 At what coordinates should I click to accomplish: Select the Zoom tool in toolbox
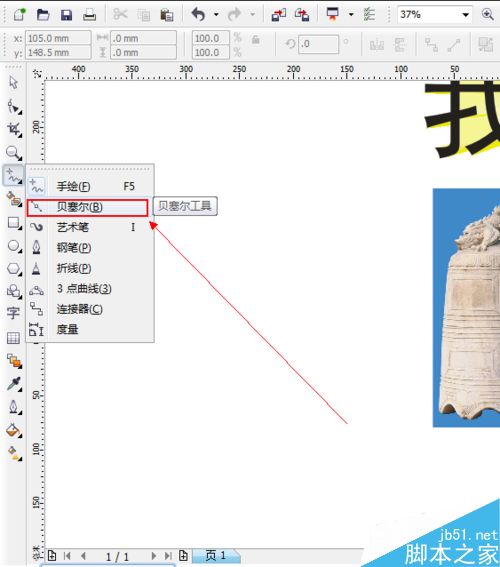tap(14, 153)
